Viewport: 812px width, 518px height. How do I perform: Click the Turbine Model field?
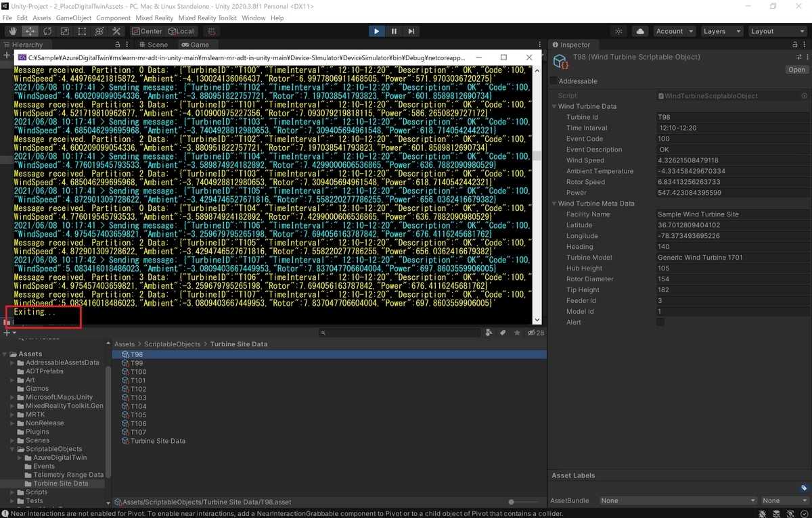click(x=733, y=258)
